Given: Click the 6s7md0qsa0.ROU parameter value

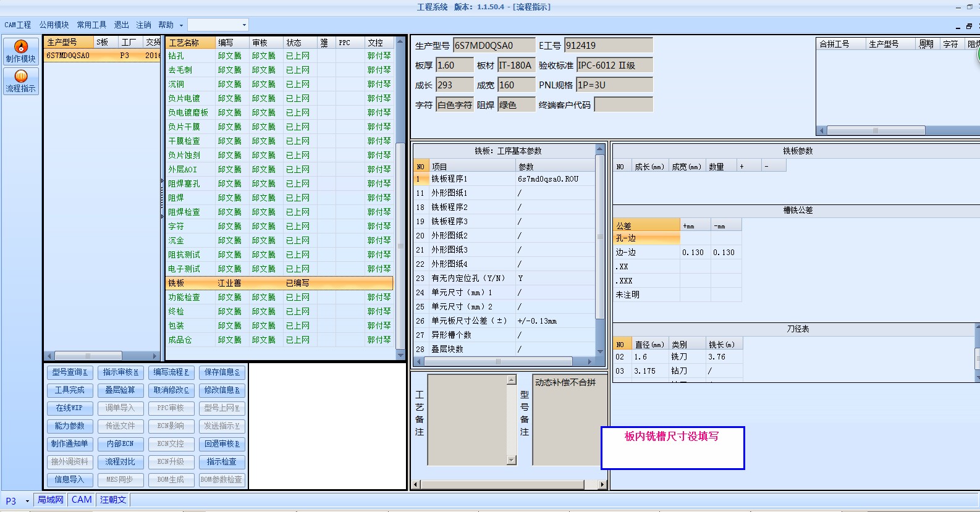Looking at the screenshot, I should tap(548, 179).
